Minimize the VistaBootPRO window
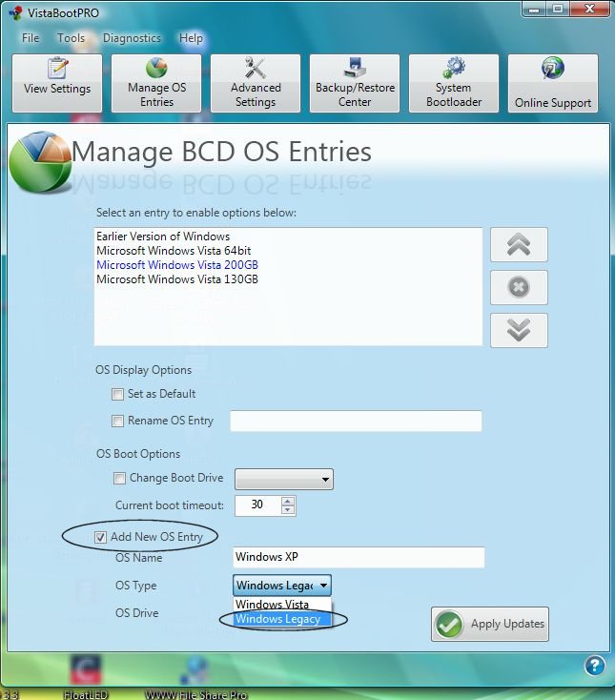 click(x=534, y=9)
